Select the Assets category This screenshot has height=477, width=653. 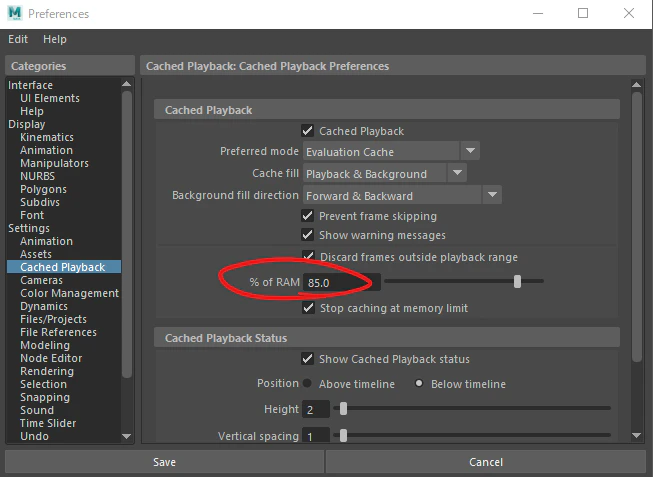click(x=36, y=254)
